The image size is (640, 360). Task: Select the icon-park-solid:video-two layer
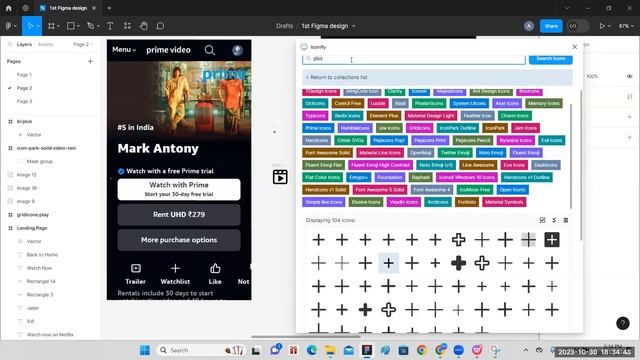(46, 148)
